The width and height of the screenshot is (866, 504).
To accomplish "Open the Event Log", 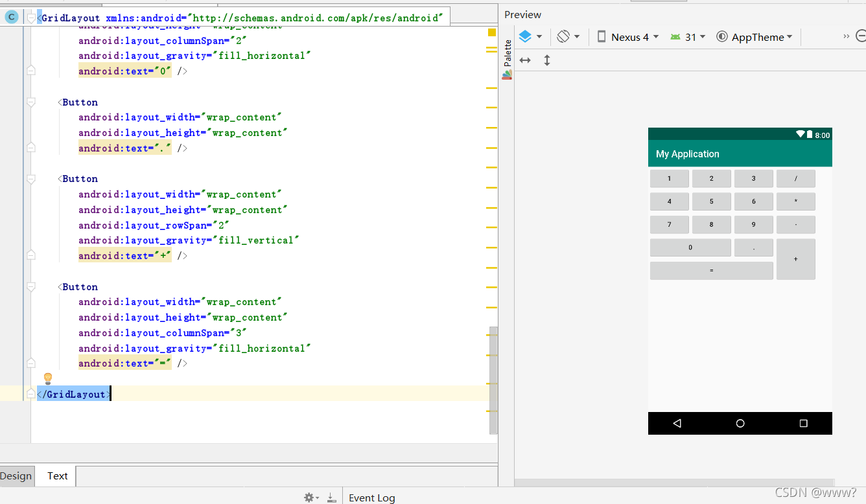I will click(x=371, y=498).
